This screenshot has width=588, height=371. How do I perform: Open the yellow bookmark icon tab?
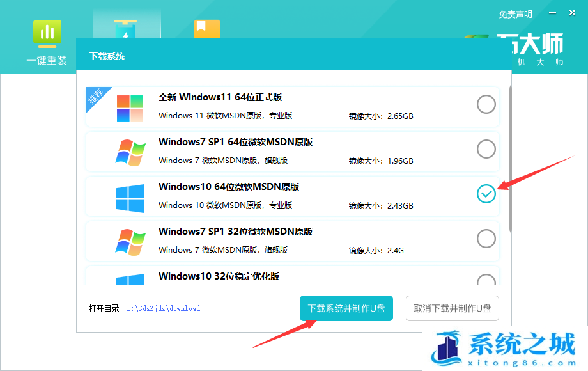pos(207,29)
